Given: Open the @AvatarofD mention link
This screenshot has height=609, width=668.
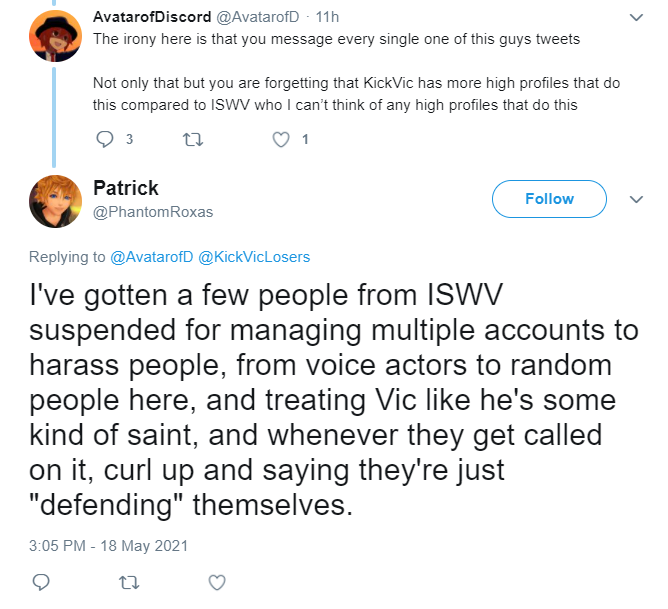Looking at the screenshot, I should (152, 257).
